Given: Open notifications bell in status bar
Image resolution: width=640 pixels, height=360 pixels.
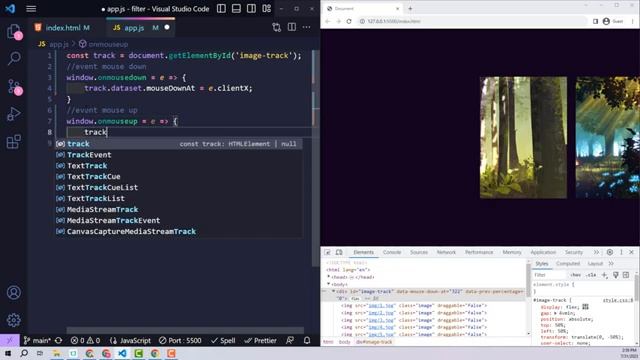Looking at the screenshot, I should pos(307,340).
